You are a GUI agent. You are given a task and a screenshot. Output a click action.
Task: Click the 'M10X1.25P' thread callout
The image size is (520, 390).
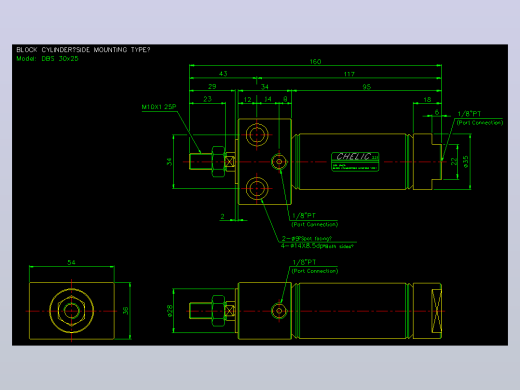(x=159, y=107)
